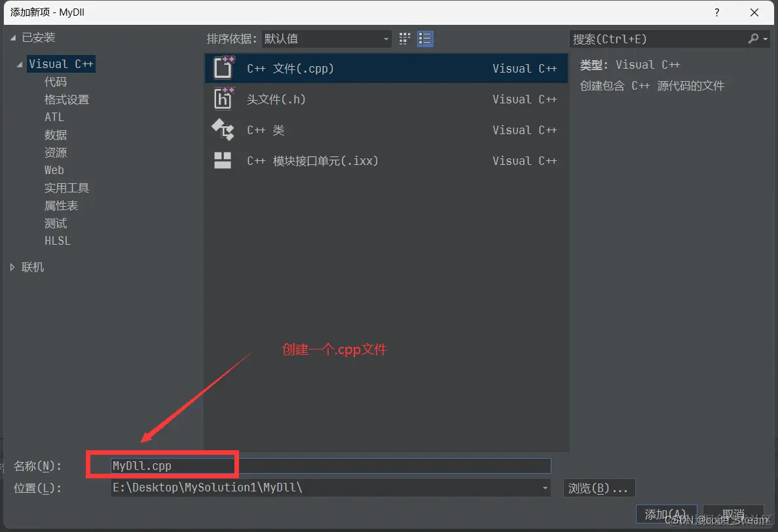Open the sort by 默认值 dropdown
778x532 pixels.
pos(327,39)
